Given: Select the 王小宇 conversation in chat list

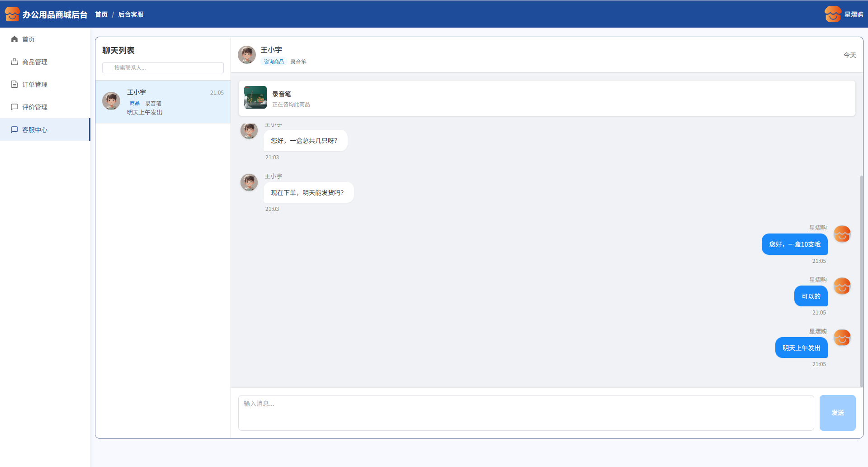Looking at the screenshot, I should click(163, 102).
